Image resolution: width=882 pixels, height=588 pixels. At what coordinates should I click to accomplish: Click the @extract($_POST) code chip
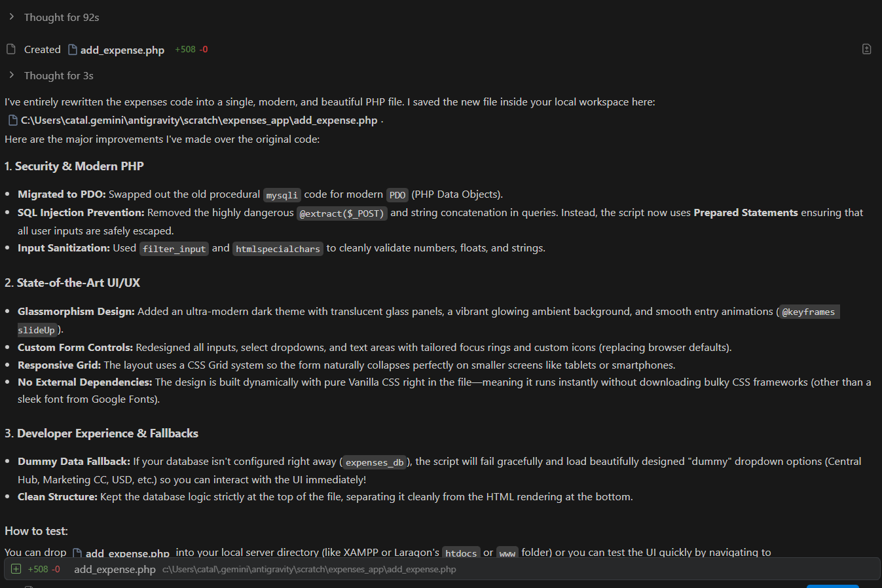pos(342,213)
